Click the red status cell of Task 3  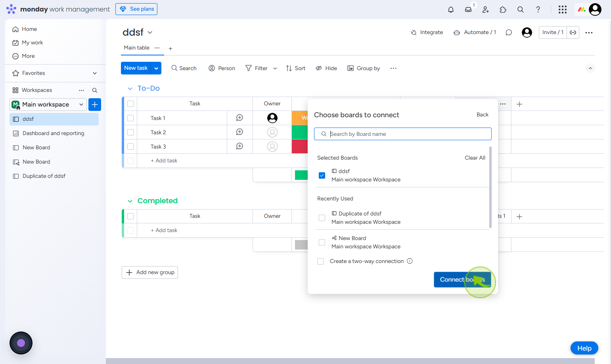[x=300, y=147]
